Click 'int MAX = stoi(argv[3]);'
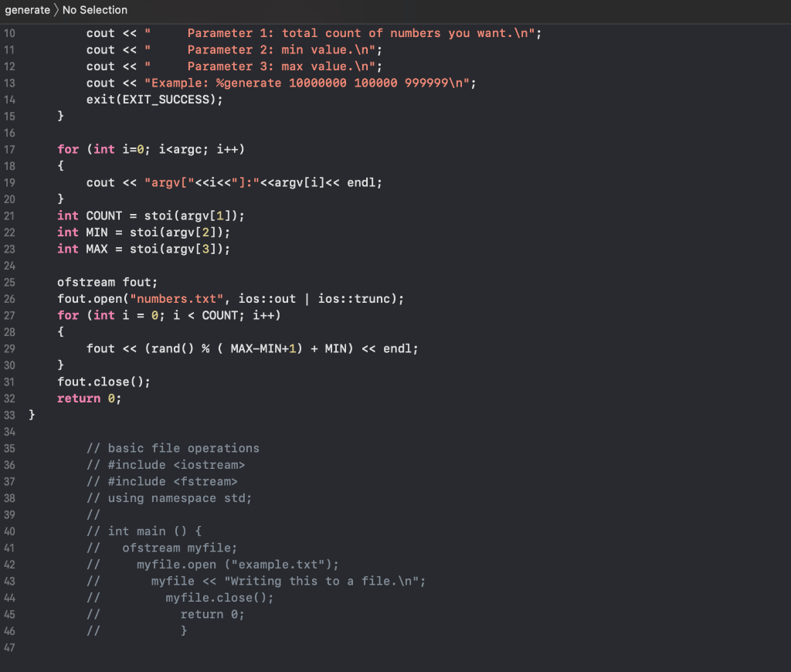This screenshot has height=672, width=791. coord(144,249)
